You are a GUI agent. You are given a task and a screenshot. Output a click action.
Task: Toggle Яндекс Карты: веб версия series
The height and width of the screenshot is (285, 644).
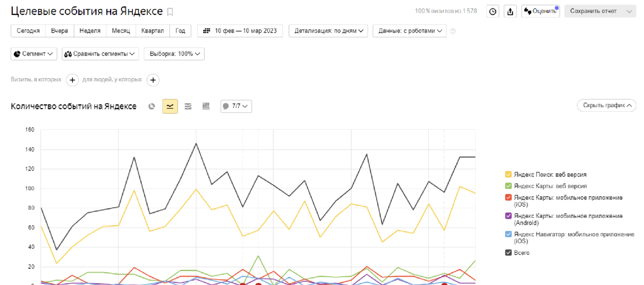click(x=508, y=186)
